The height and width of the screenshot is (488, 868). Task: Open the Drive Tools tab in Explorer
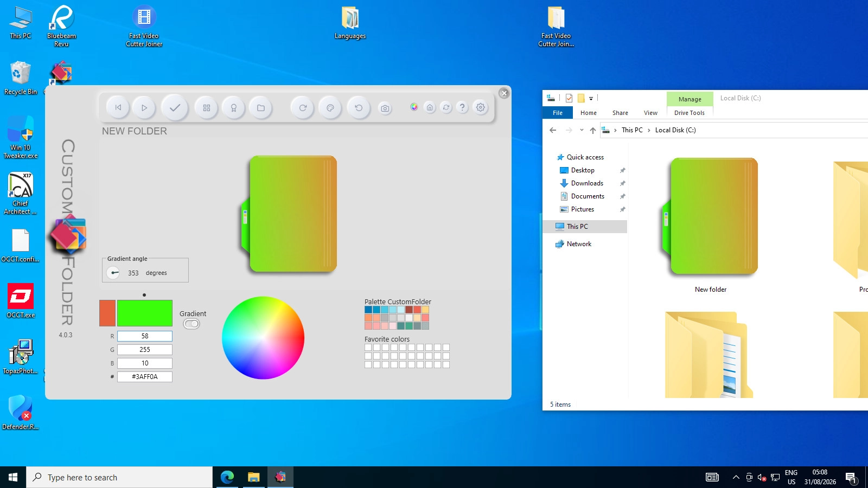(x=690, y=113)
